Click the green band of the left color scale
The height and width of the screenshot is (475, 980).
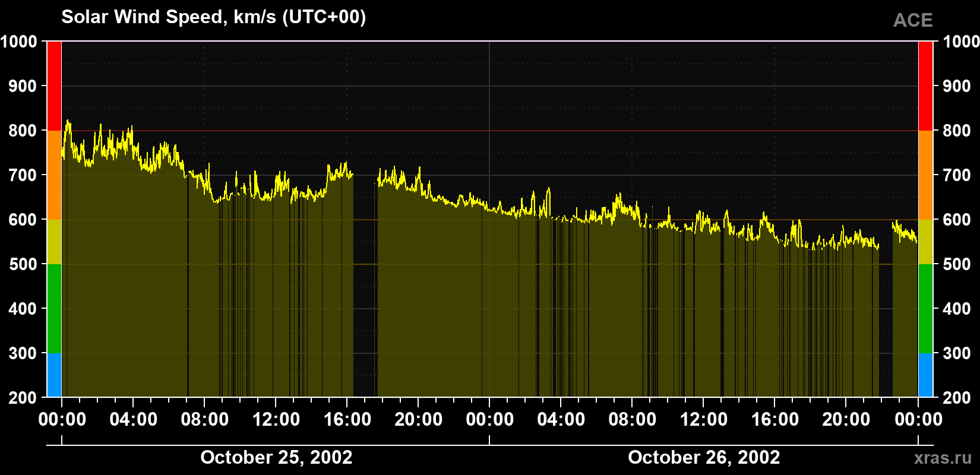click(x=54, y=309)
